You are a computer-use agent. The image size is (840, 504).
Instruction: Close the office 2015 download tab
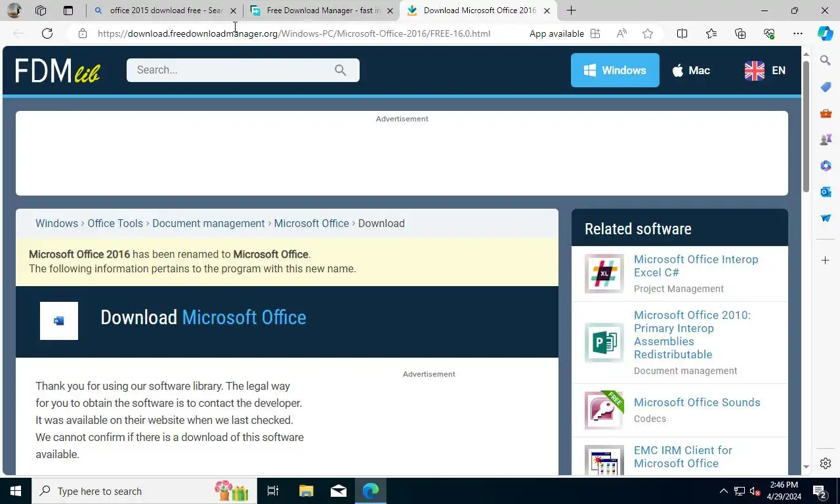coord(233,10)
